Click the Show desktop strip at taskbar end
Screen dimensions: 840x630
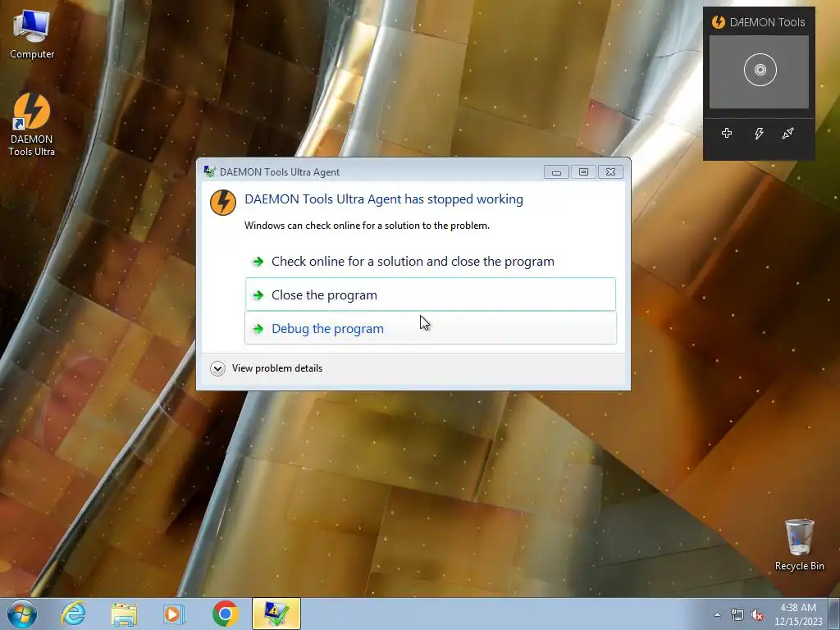pyautogui.click(x=834, y=614)
